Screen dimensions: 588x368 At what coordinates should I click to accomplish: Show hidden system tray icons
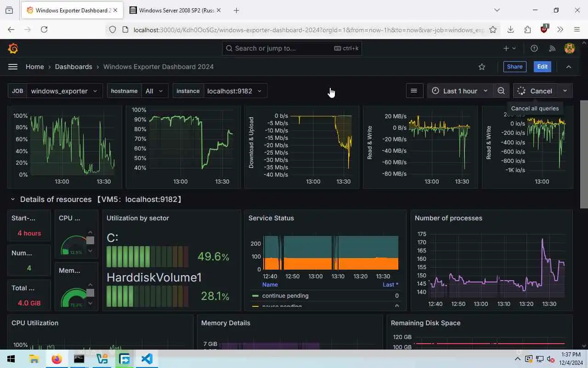coord(518,359)
